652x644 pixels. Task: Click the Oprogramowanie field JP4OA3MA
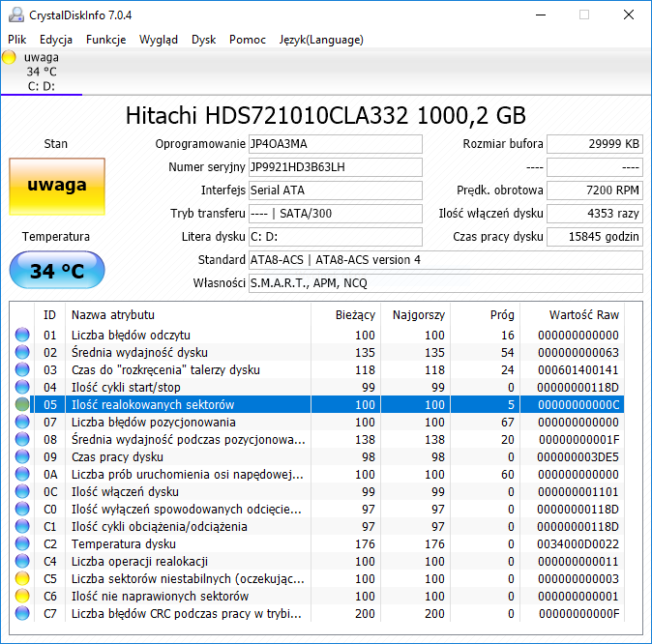335,144
